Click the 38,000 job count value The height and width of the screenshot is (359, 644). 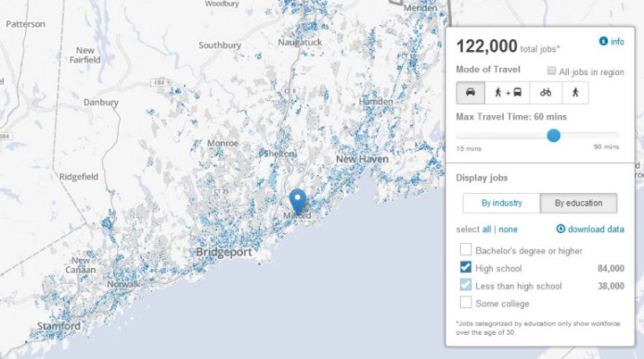[611, 286]
